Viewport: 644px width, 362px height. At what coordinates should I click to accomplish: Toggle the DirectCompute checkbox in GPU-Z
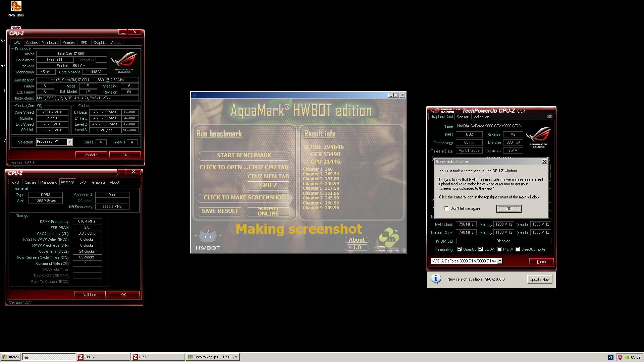518,249
